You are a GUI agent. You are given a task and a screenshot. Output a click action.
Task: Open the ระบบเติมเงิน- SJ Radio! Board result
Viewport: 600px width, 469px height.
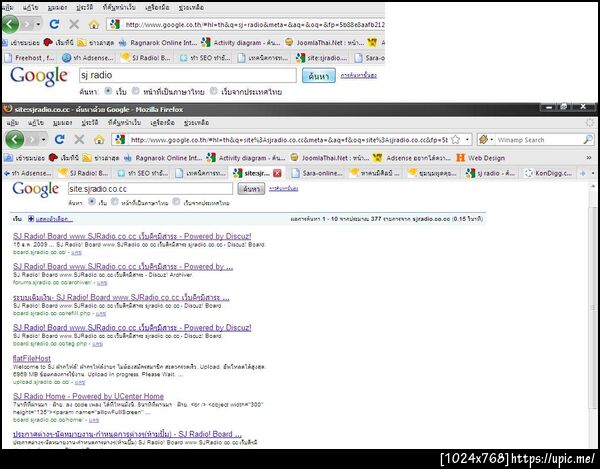(x=121, y=297)
